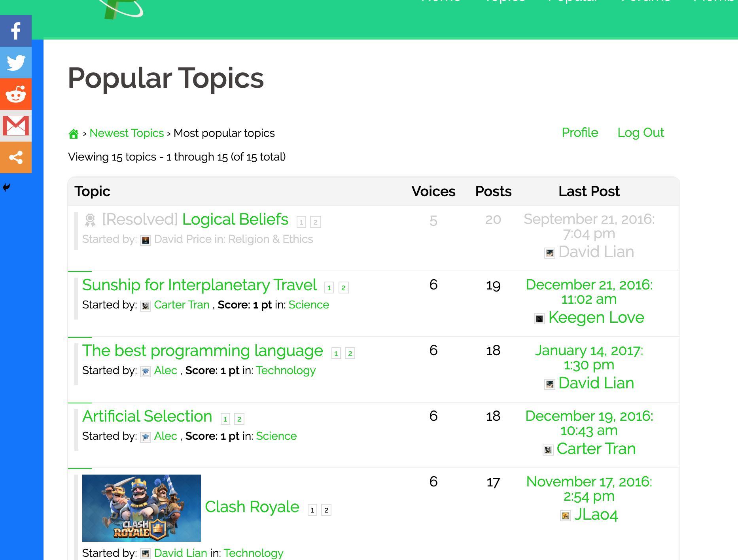Image resolution: width=738 pixels, height=560 pixels.
Task: Share page on Facebook
Action: pos(16,31)
